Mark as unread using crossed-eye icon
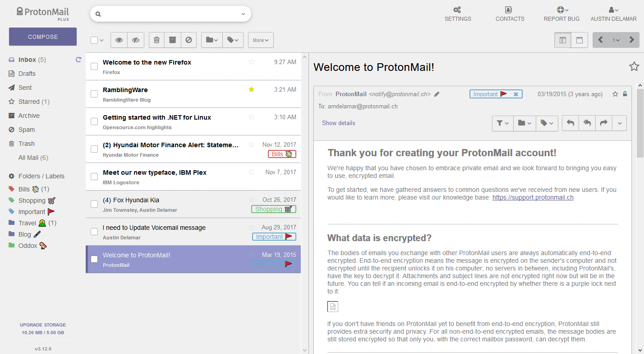The height and width of the screenshot is (354, 644). point(136,40)
